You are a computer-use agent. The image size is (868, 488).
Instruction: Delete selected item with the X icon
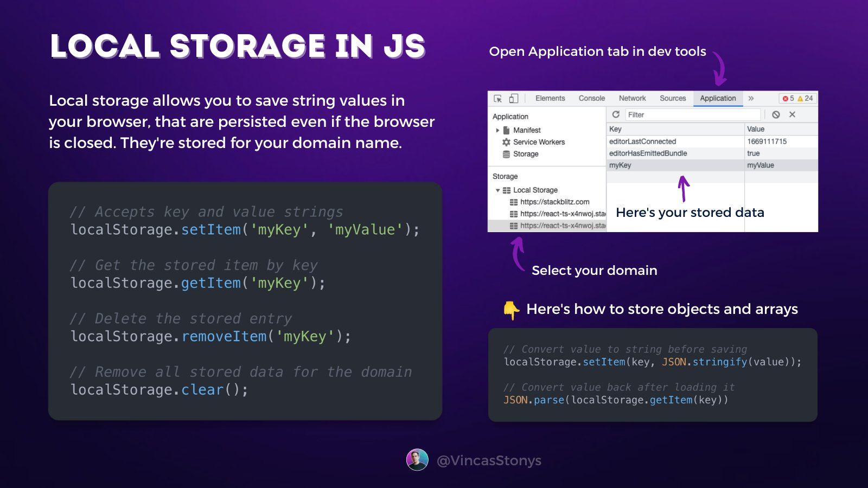[792, 114]
